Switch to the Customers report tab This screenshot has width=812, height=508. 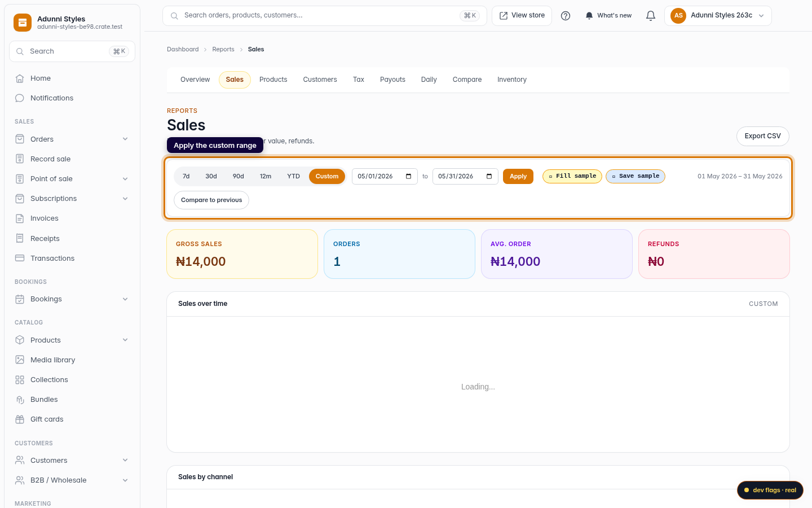tap(320, 80)
